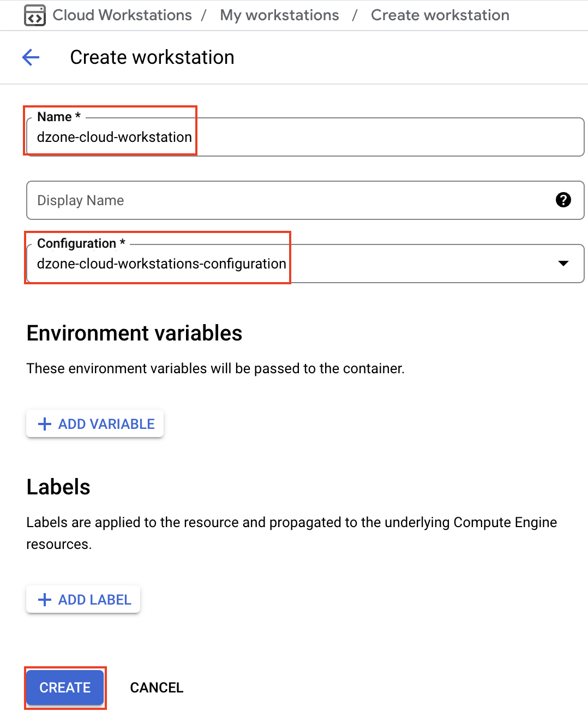This screenshot has height=711, width=588.
Task: Click the Cloud Workstations logo icon
Action: pyautogui.click(x=34, y=15)
